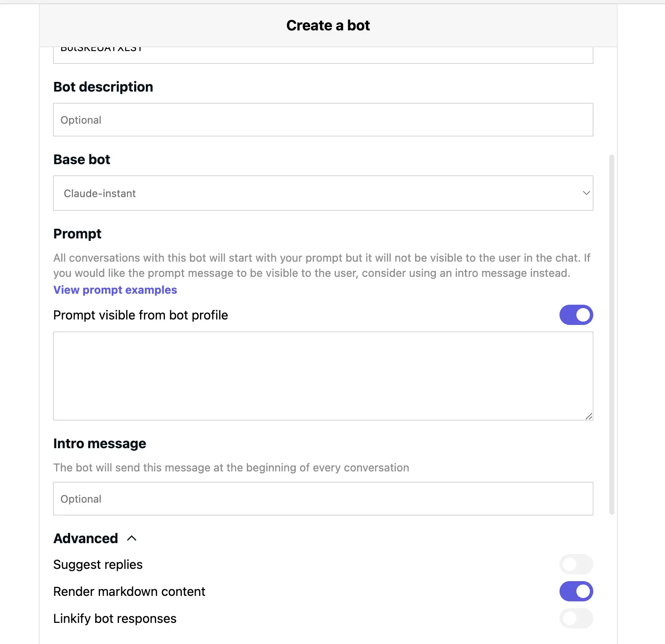Click into the Bot description field
Screen dimensions: 665x644
(323, 120)
